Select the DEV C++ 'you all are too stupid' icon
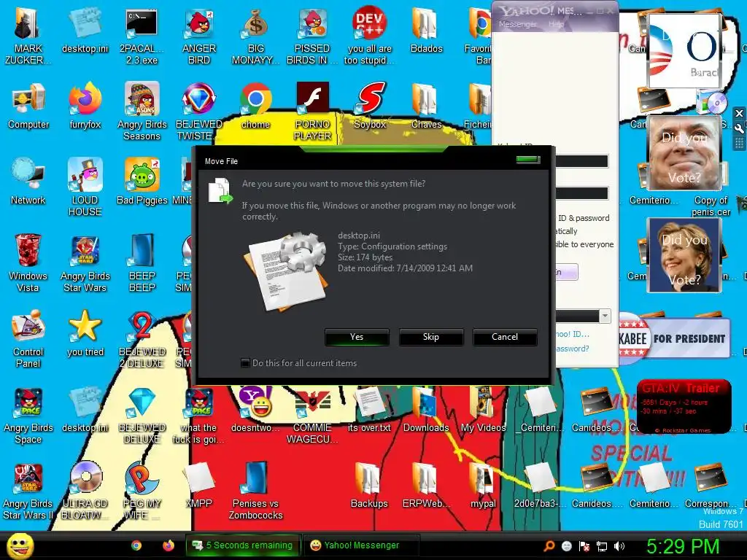 point(369,36)
